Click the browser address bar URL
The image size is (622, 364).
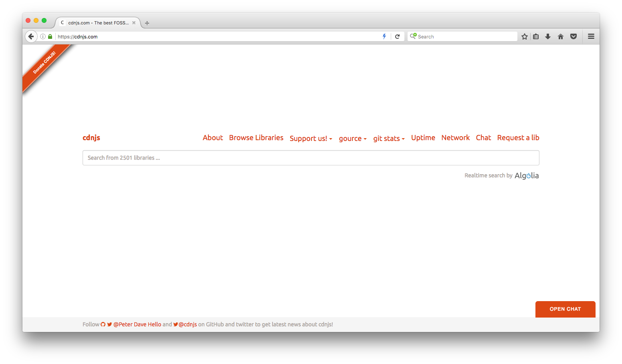click(78, 36)
